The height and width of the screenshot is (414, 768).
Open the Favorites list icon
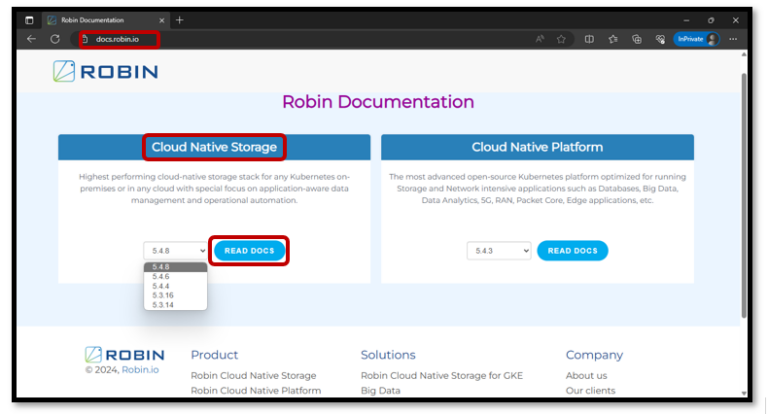(x=613, y=39)
